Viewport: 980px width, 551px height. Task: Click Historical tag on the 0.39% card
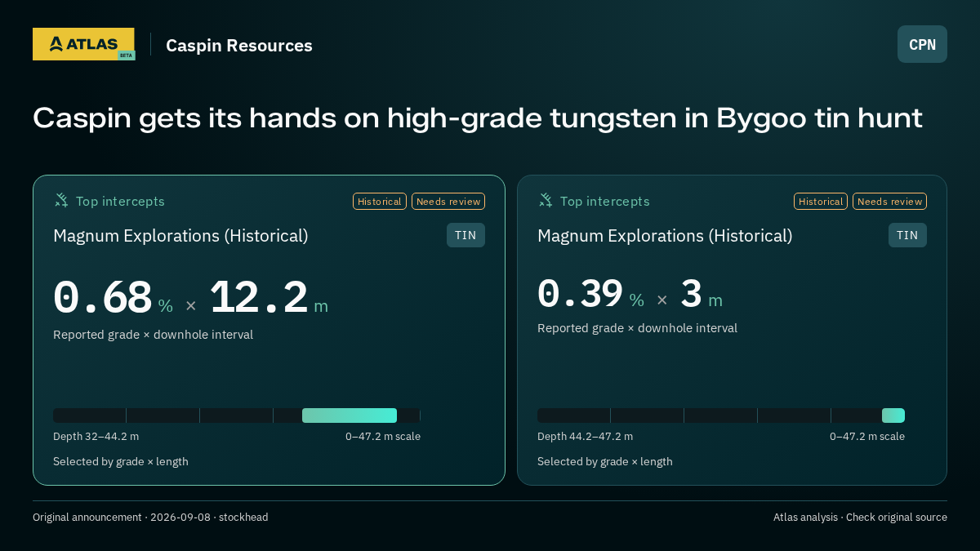[x=821, y=202]
